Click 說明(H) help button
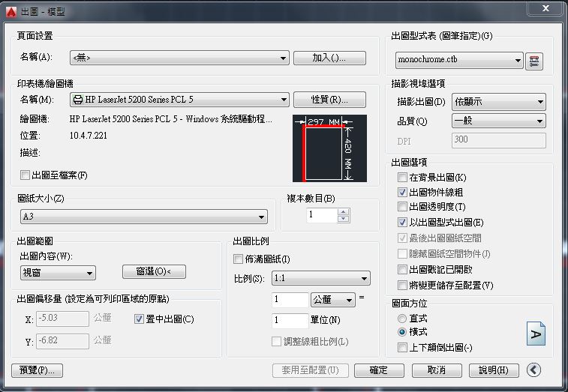 [494, 370]
